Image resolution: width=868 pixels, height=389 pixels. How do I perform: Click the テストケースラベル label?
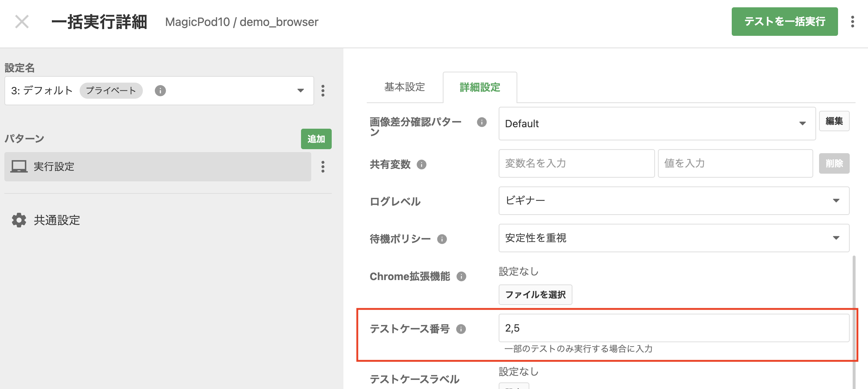[415, 379]
